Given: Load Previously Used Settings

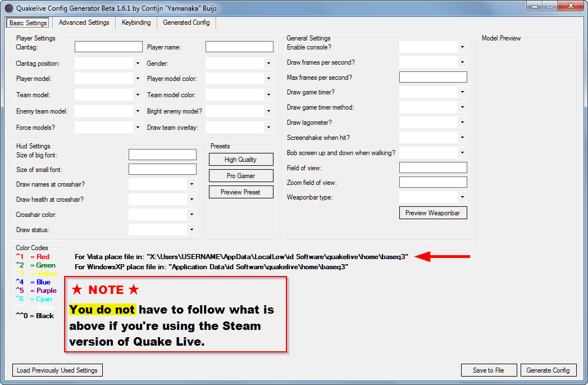Looking at the screenshot, I should pos(57,370).
